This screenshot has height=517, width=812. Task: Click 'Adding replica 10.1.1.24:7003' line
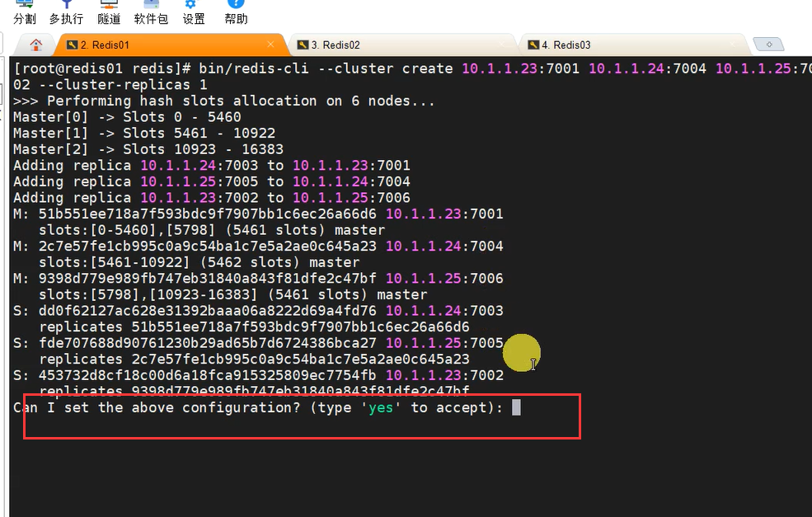click(211, 166)
